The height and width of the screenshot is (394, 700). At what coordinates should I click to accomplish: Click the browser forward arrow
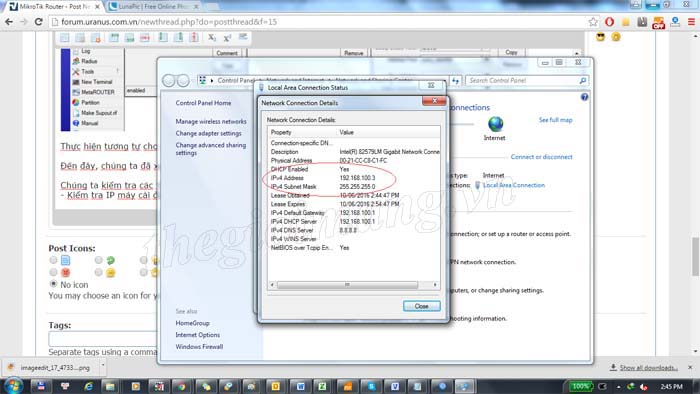pyautogui.click(x=23, y=22)
